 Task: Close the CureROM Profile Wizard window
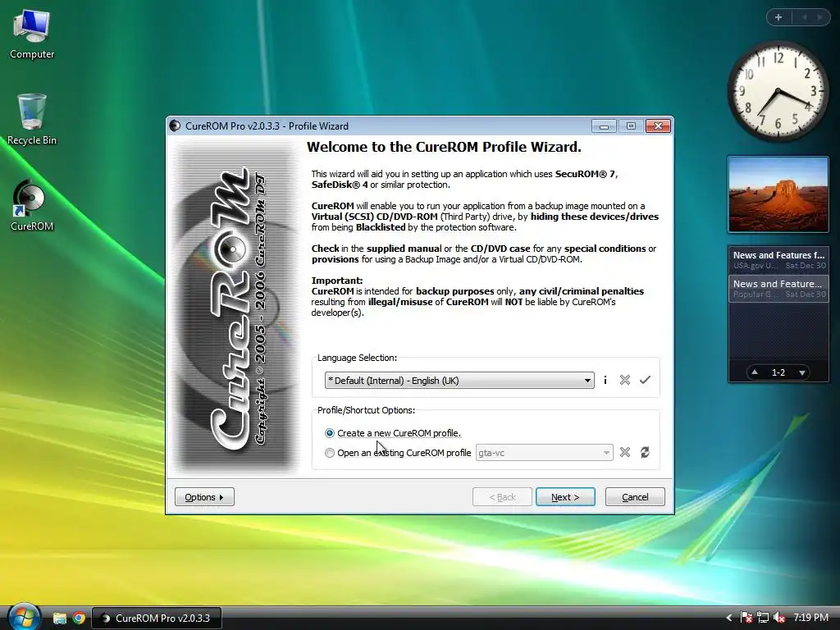point(659,126)
